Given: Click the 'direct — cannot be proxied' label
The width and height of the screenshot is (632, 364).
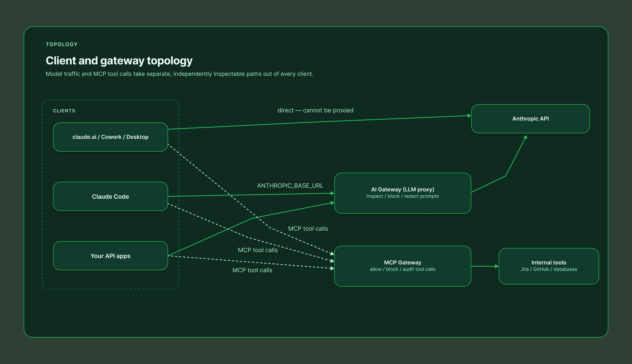Looking at the screenshot, I should pyautogui.click(x=315, y=110).
